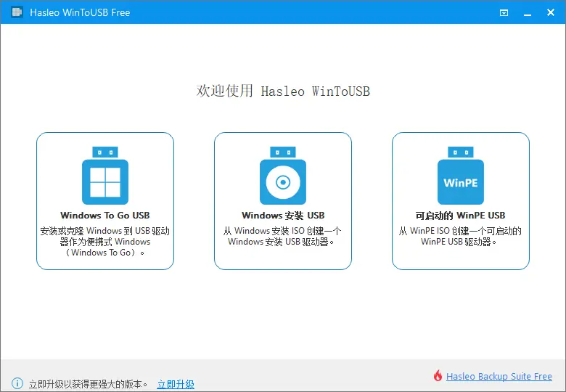Click the 立即升级以获得更强大的版本 notice text
This screenshot has width=566, height=392.
click(x=89, y=384)
